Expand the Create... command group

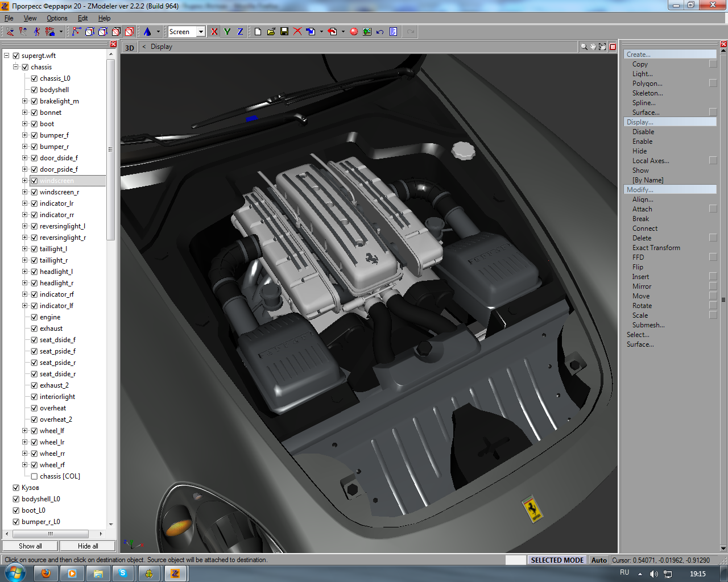(670, 55)
